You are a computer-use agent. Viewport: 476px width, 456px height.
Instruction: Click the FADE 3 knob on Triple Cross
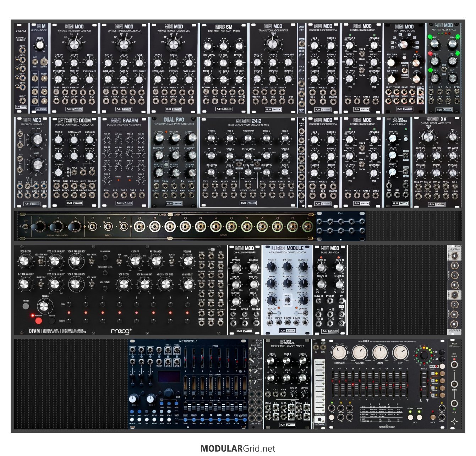pyautogui.click(x=303, y=361)
